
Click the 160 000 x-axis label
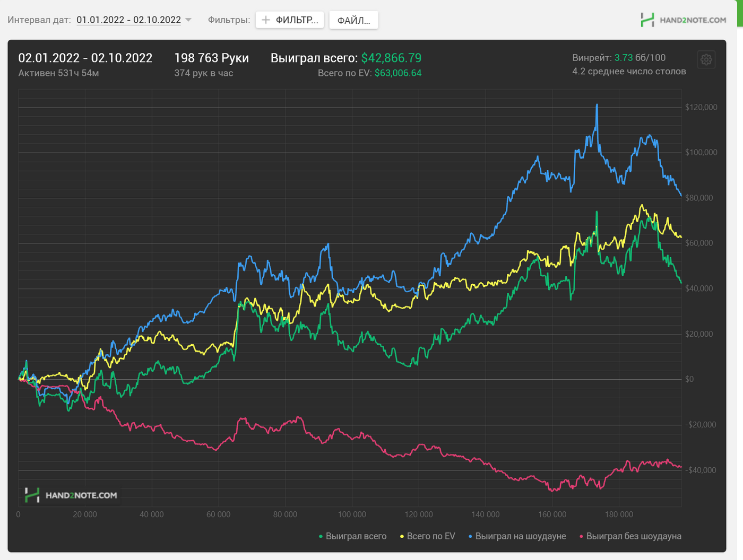coord(552,514)
